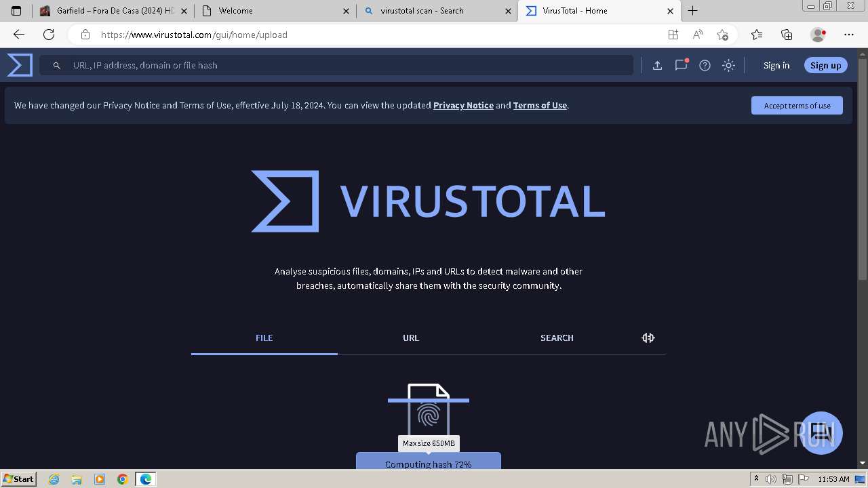The height and width of the screenshot is (488, 868).
Task: Open browser Settings and more menu
Action: click(849, 35)
